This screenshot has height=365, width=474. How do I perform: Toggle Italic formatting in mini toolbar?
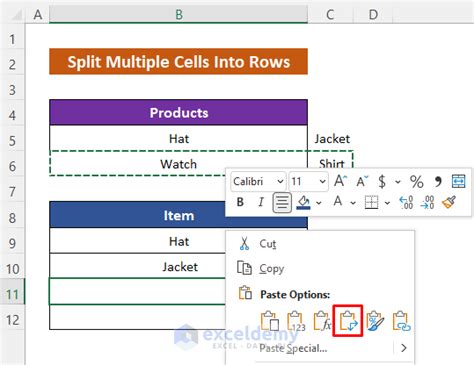point(261,202)
